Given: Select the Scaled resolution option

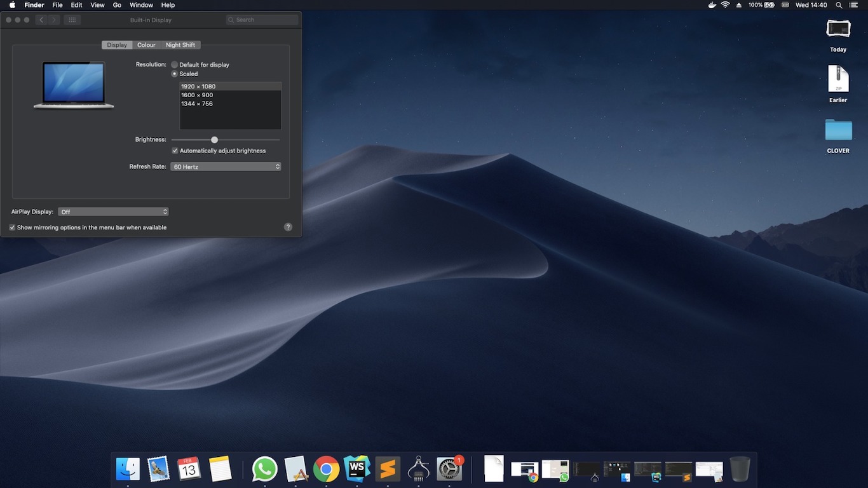Looking at the screenshot, I should coord(175,74).
